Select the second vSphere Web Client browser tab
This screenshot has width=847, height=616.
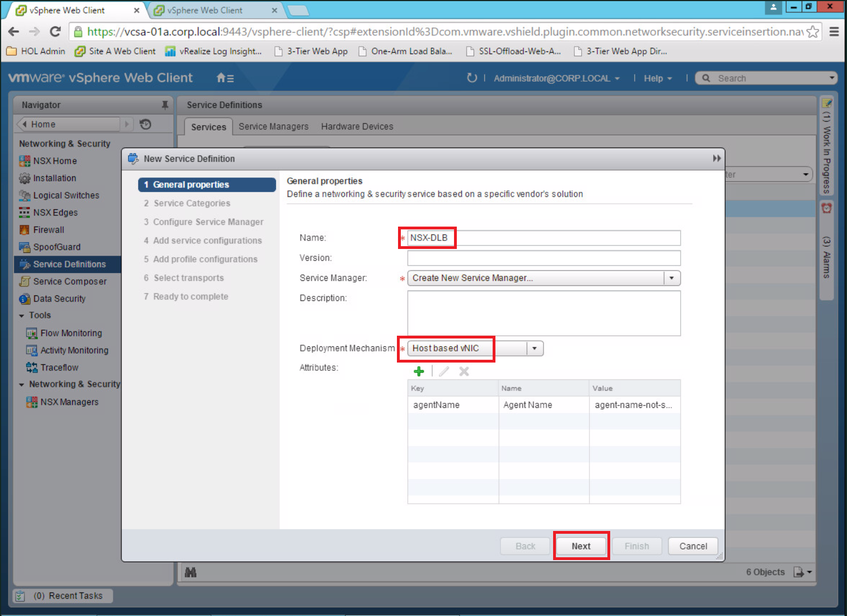point(216,10)
